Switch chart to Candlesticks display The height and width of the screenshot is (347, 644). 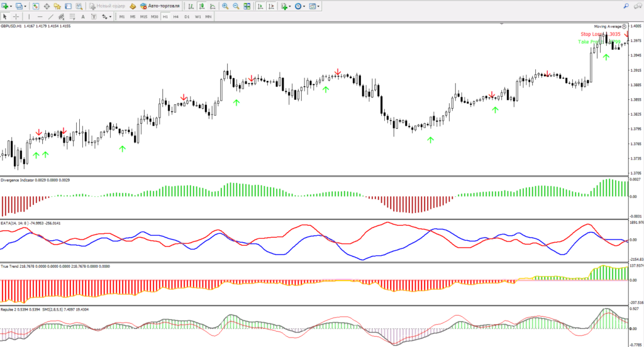pyautogui.click(x=201, y=6)
